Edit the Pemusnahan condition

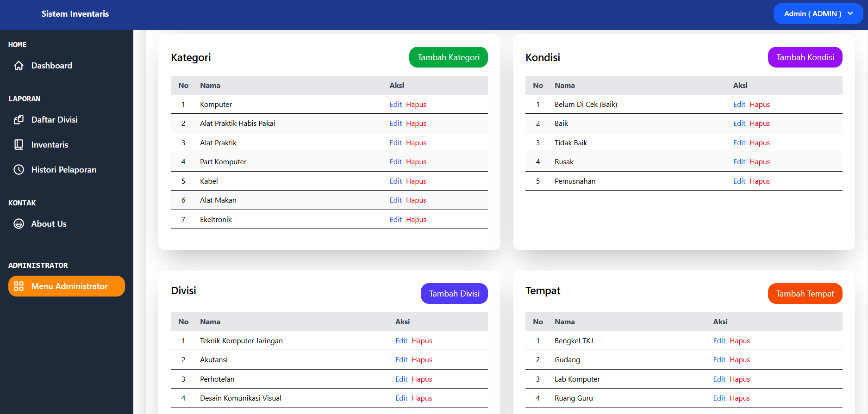click(739, 181)
